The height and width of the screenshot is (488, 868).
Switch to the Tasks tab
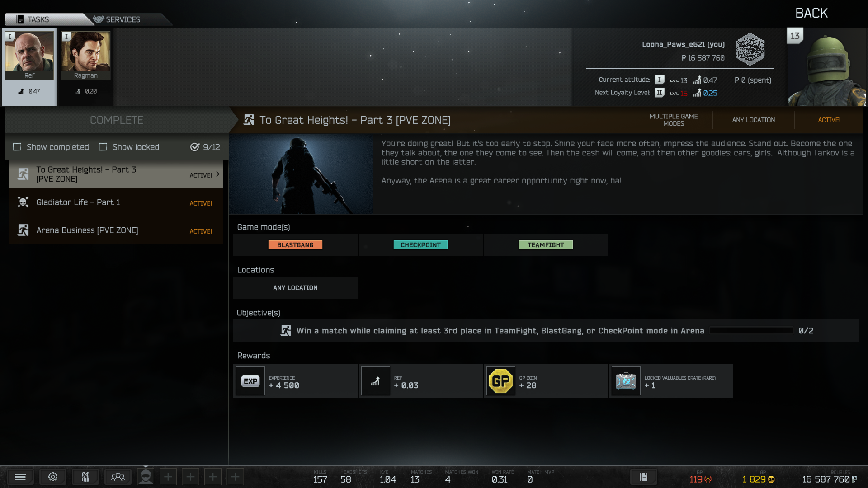(x=38, y=19)
